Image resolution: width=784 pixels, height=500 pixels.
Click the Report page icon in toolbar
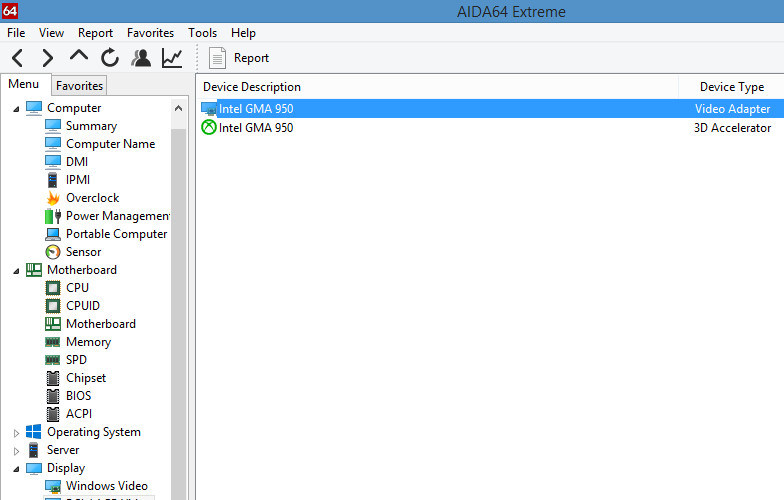(217, 58)
